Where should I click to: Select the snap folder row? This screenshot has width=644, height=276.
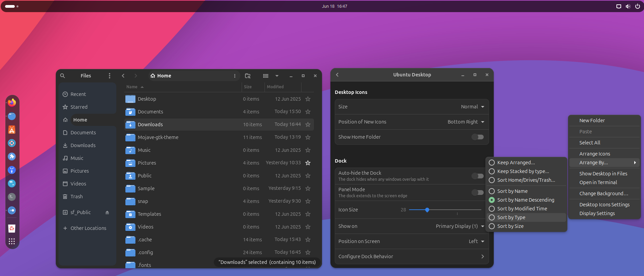pos(219,201)
